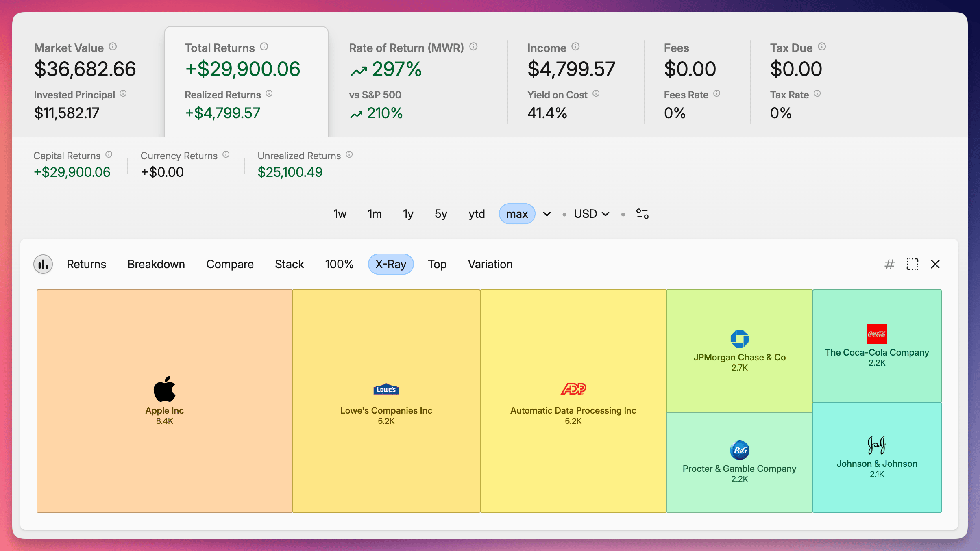Click the info icon beside Capital Returns
Viewport: 980px width, 551px height.
pyautogui.click(x=109, y=155)
